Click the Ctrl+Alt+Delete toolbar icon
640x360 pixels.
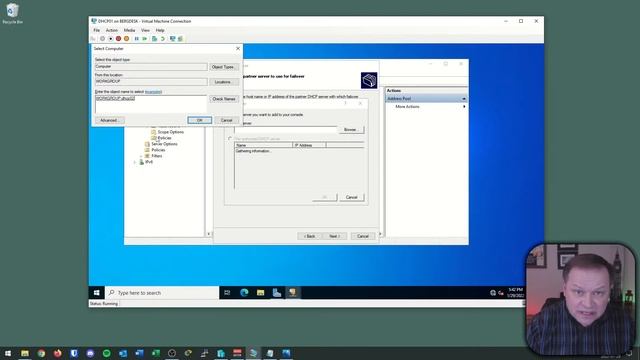point(93,39)
